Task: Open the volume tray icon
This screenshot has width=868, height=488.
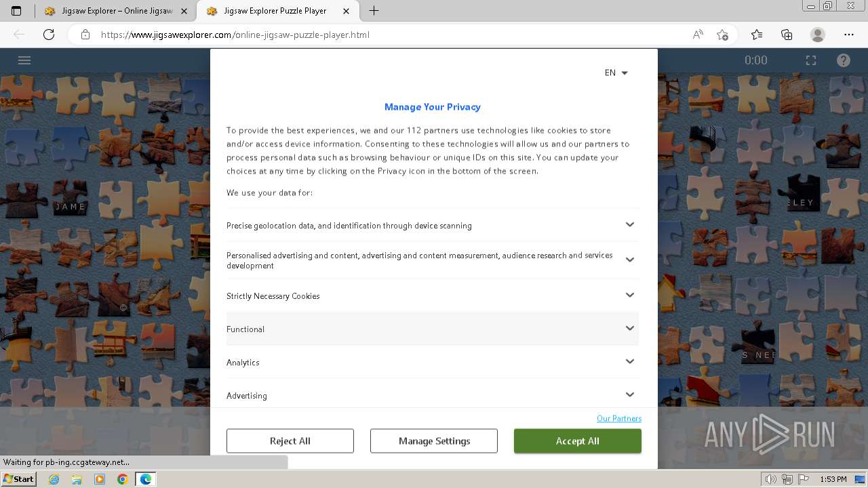Action: tap(771, 479)
